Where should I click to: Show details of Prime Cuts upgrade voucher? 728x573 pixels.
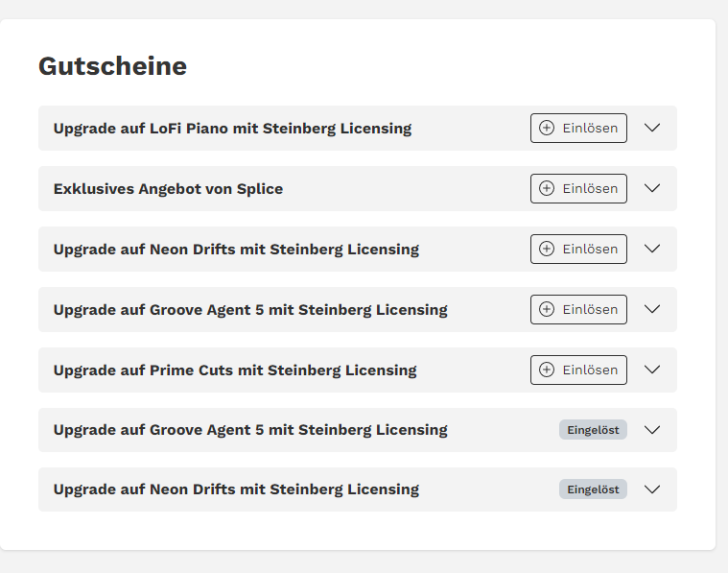click(652, 370)
